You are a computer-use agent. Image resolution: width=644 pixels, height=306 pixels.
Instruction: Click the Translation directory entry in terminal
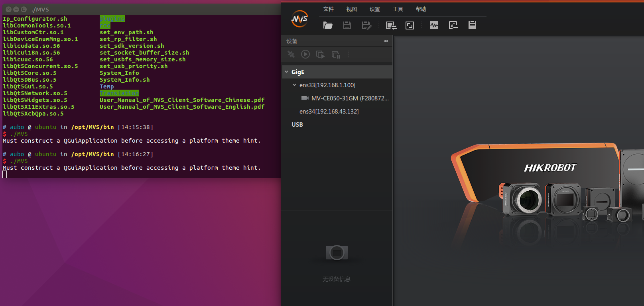(x=119, y=93)
